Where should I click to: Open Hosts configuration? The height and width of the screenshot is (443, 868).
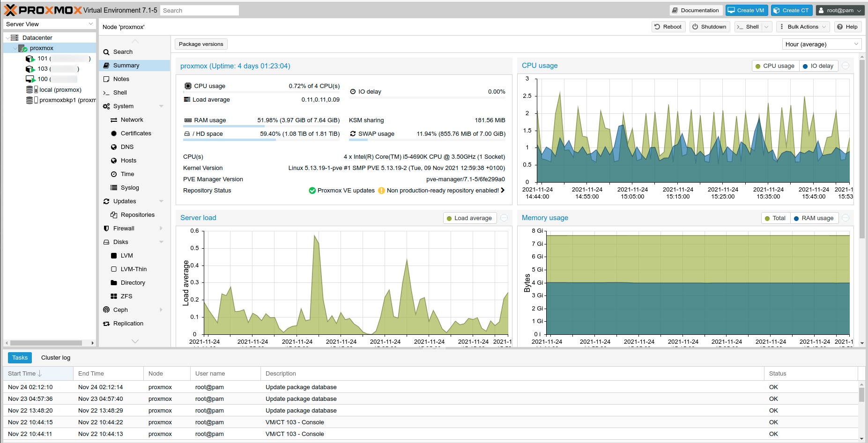[135, 161]
